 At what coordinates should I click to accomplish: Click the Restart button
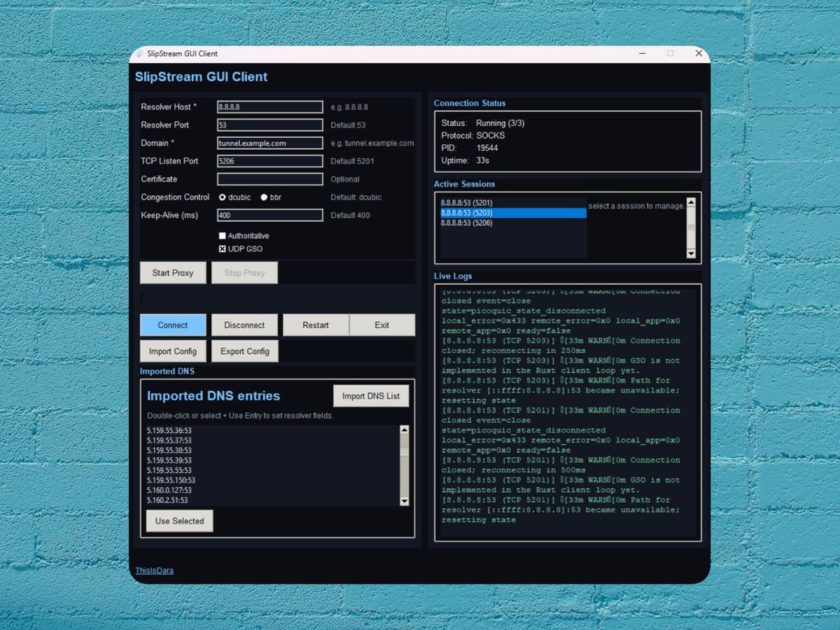(315, 325)
